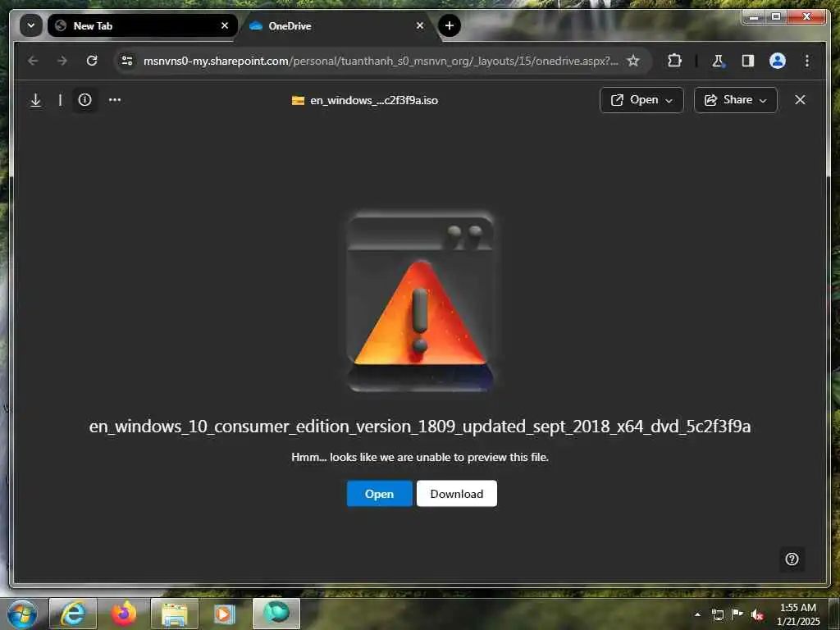Switch to the New Tab tab
Image resolution: width=840 pixels, height=630 pixels.
pos(143,25)
